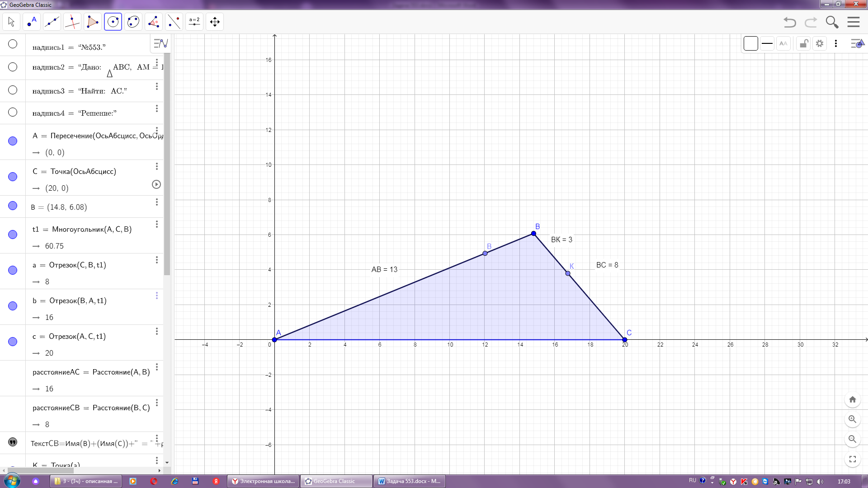
Task: Click the RU language indicator
Action: tap(693, 481)
